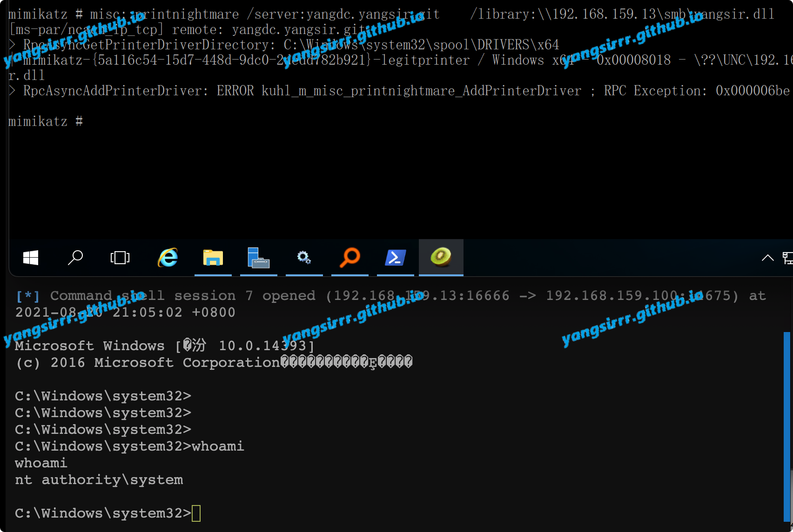Open the gears settings app icon
Screen dimensions: 793x532
pyautogui.click(x=304, y=258)
